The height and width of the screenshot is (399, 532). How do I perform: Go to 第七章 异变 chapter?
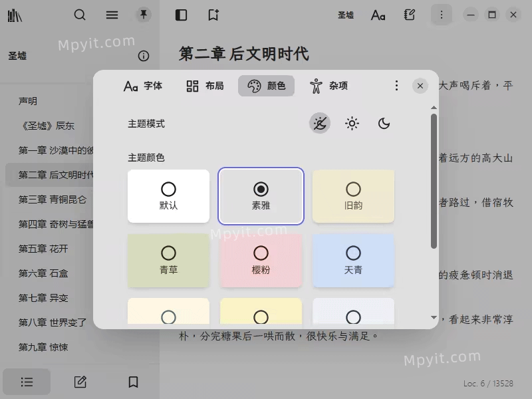[43, 298]
